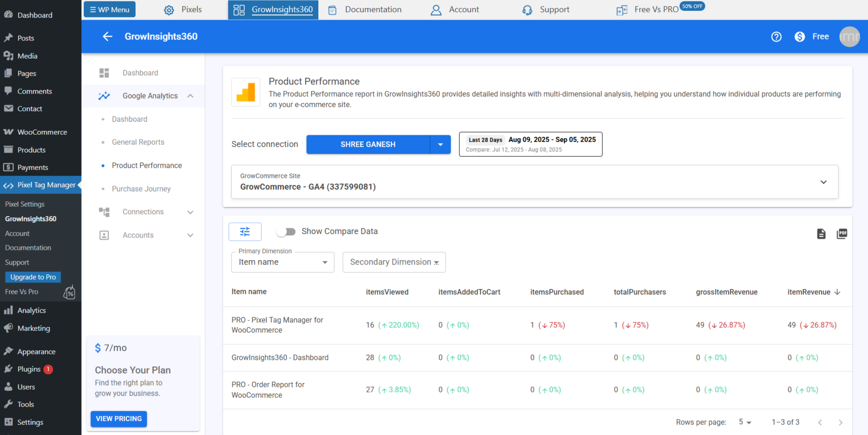Click the Pixel Tag Manager sidebar icon
Image resolution: width=868 pixels, height=435 pixels.
[9, 185]
